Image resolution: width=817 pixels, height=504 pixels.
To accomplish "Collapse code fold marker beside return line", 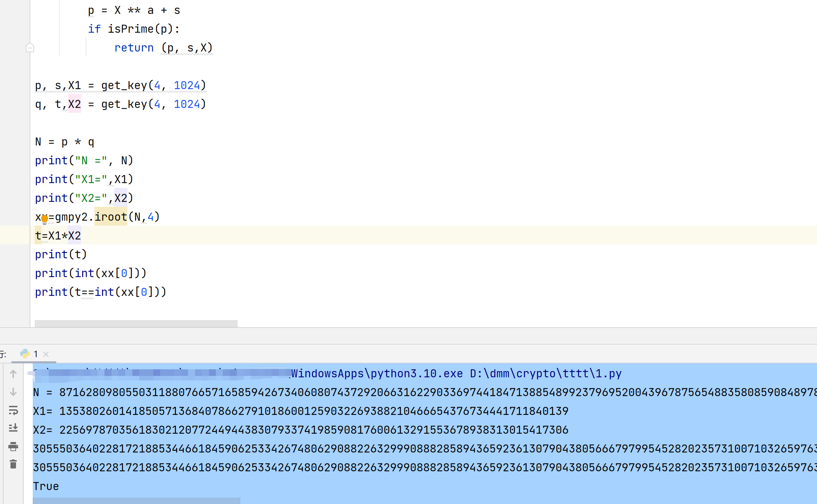I will (30, 47).
